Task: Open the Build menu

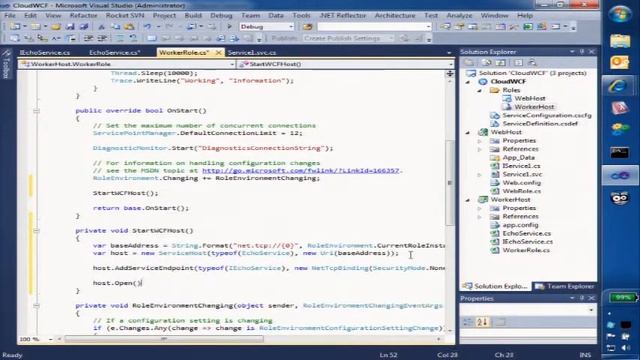Action: [193, 16]
